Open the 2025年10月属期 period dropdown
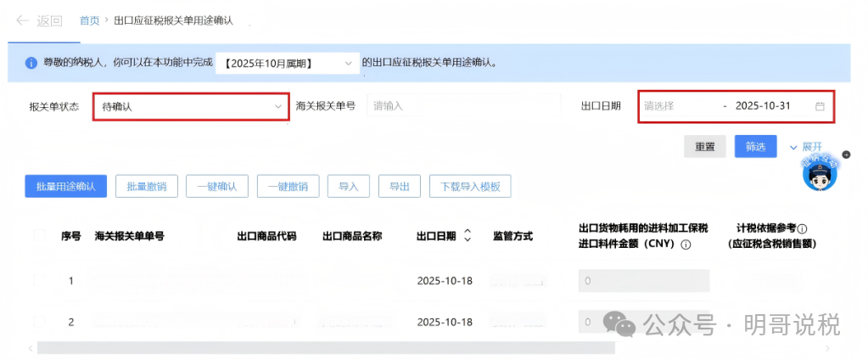This screenshot has width=868, height=360. (287, 64)
